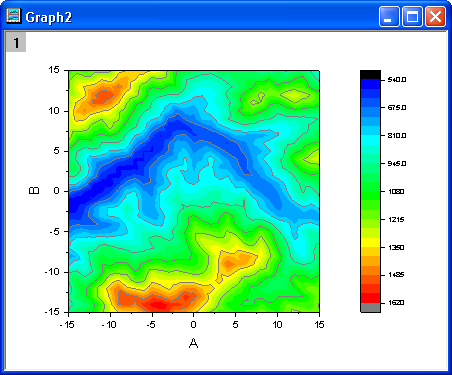The width and height of the screenshot is (452, 375).
Task: Click the 1620 color scale label
Action: (x=396, y=303)
